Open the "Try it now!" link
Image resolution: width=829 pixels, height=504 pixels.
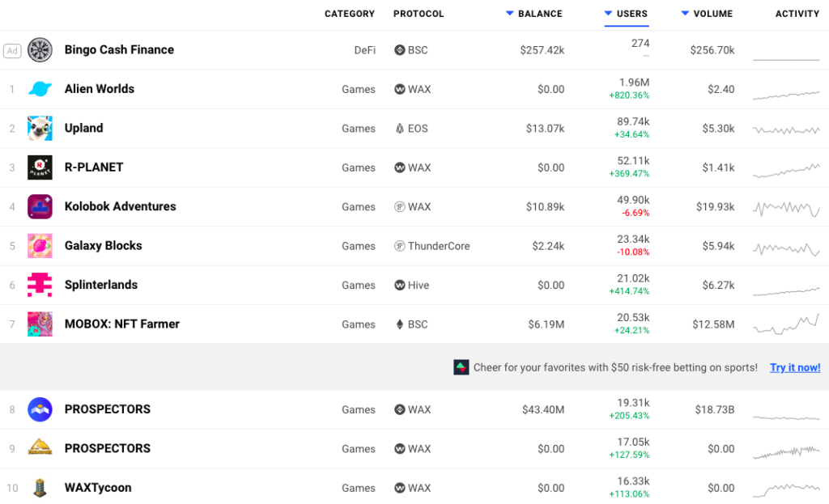(x=795, y=367)
